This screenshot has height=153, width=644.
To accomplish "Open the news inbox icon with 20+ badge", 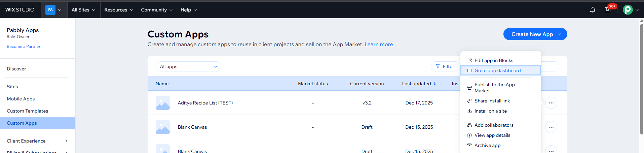I will pyautogui.click(x=608, y=10).
